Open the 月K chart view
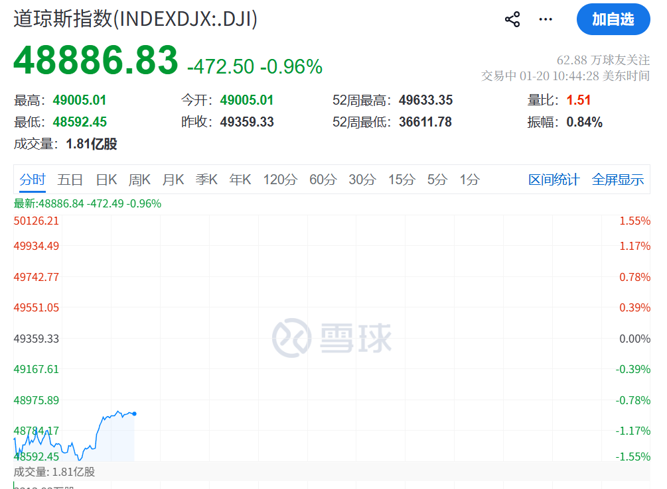This screenshot has width=667, height=489. [173, 180]
